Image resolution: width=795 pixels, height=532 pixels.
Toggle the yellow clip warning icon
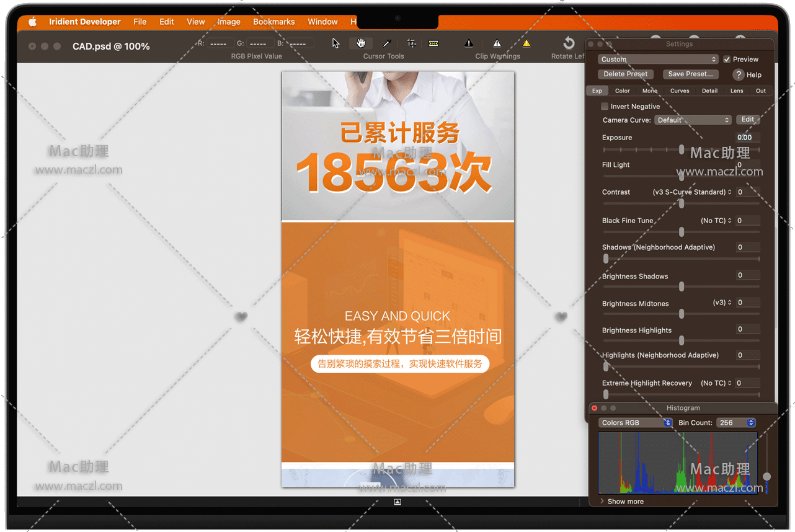(x=526, y=43)
